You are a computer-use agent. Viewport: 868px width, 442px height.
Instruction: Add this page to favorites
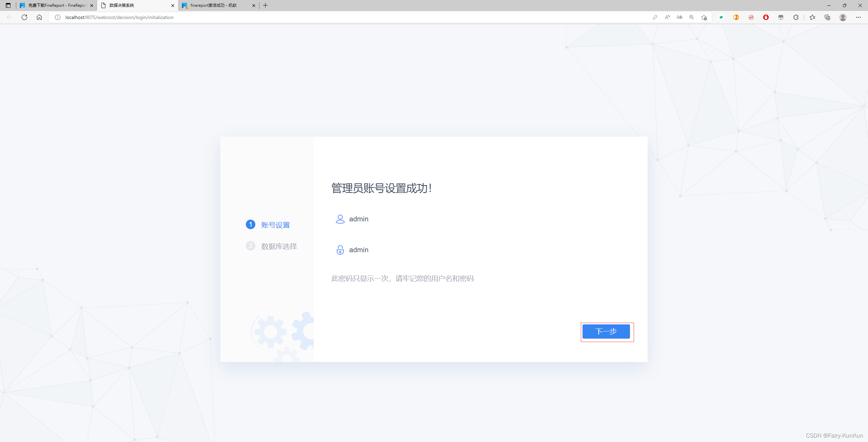704,17
